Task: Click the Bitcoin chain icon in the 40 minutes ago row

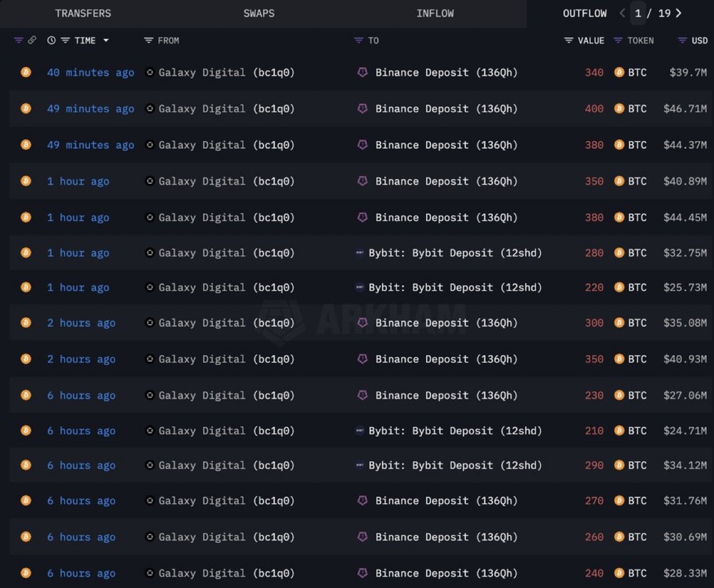Action: (x=26, y=72)
